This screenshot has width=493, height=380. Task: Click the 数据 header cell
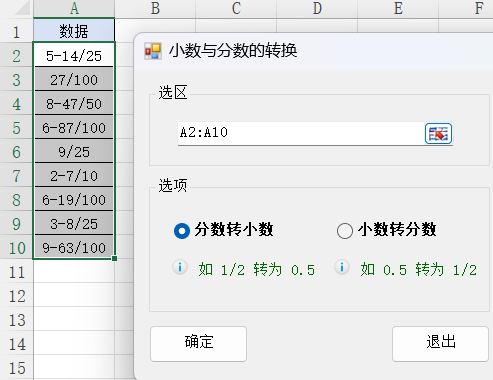(74, 31)
